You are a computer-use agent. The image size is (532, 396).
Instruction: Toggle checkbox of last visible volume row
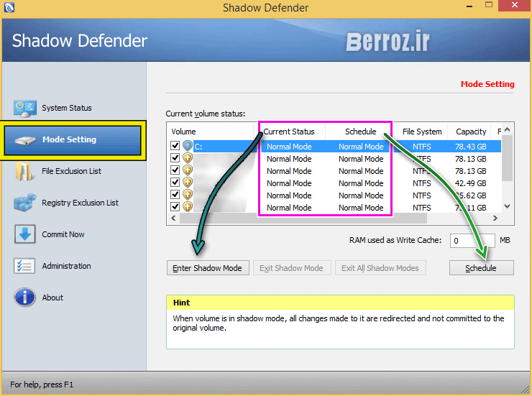point(175,206)
